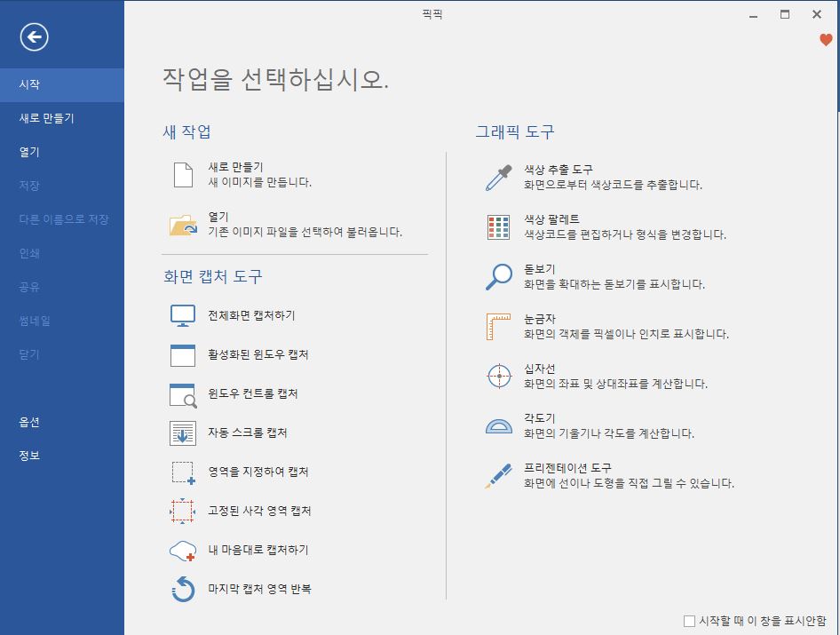Click the region capture dashed-box icon
Viewport: 840px width, 635px height.
[183, 472]
